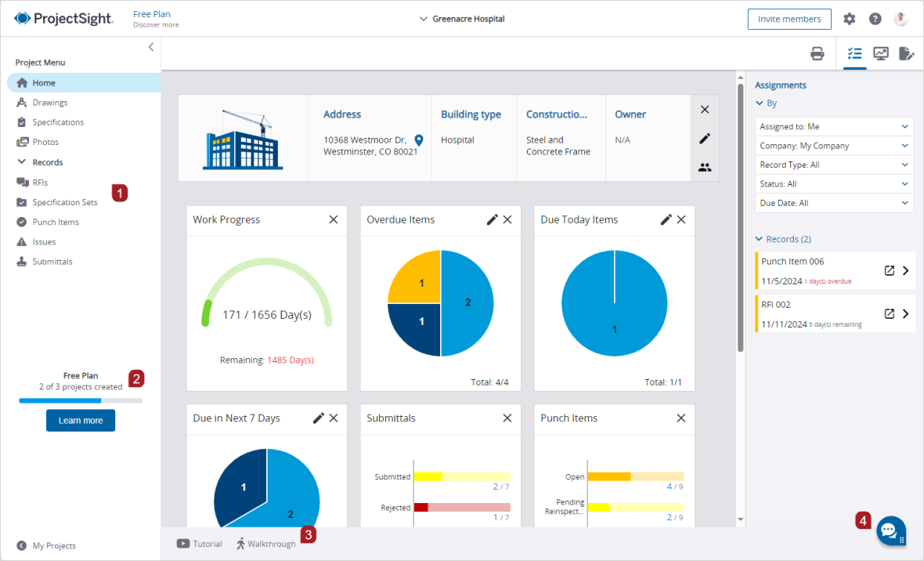Viewport: 924px width, 561px height.
Task: Click the Learn more button
Action: 81,421
